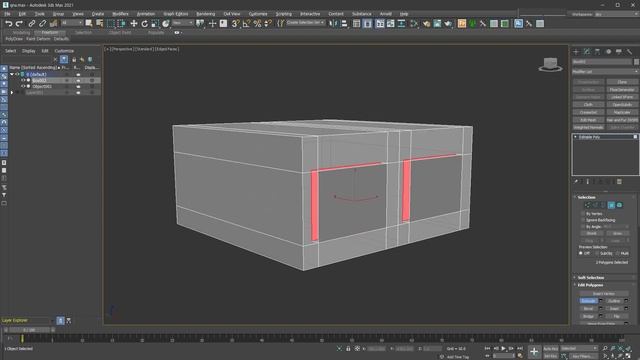Open the Display tab in command panel

[x=619, y=51]
